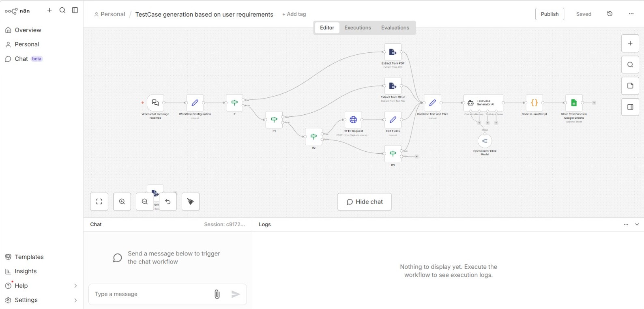Switch to the Executions tab

(357, 28)
